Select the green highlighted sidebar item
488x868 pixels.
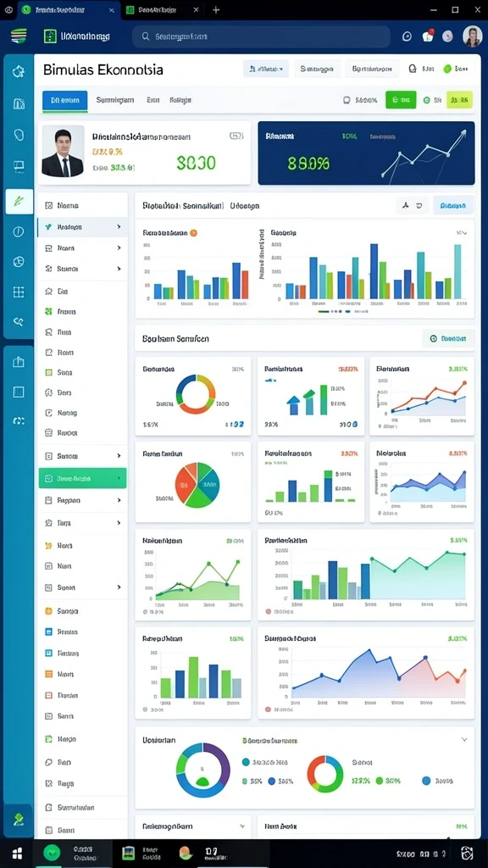(x=82, y=478)
